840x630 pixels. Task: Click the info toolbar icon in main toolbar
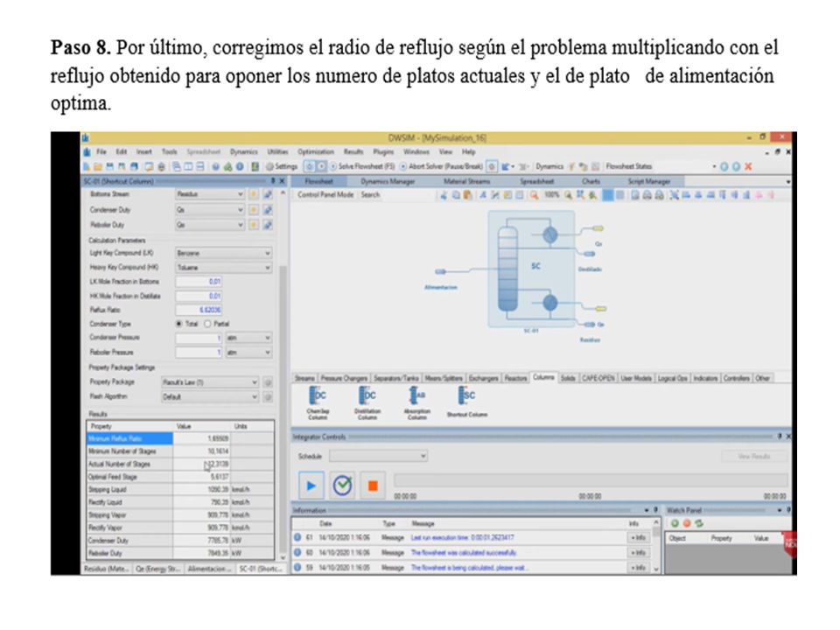(240, 166)
